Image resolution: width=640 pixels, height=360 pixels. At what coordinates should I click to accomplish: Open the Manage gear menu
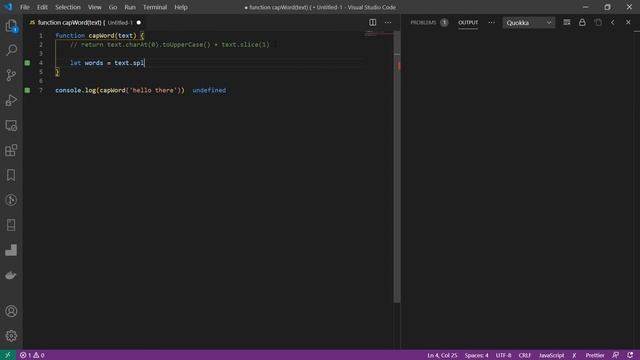[x=11, y=336]
